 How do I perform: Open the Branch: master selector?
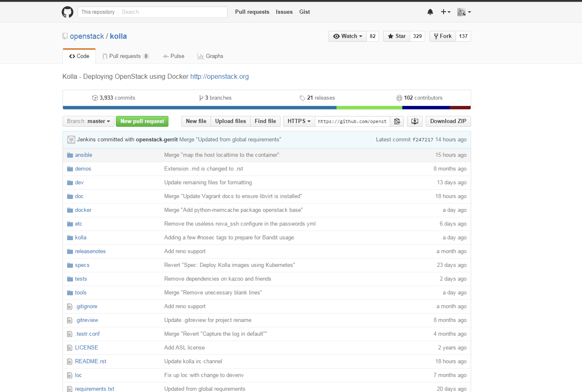pos(88,121)
